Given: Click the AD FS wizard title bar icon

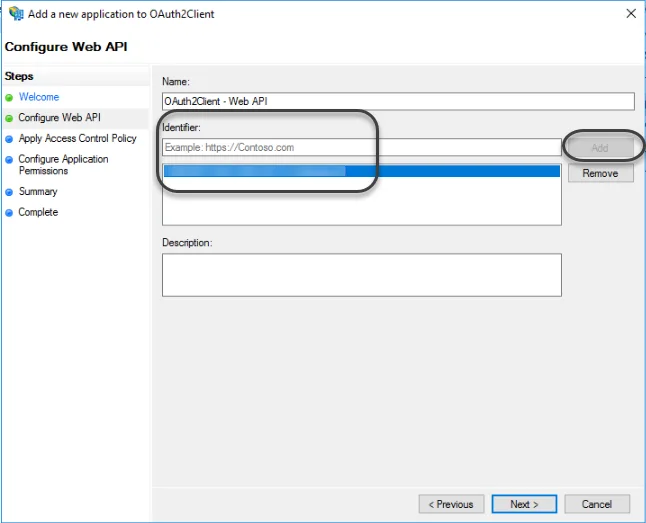Looking at the screenshot, I should 16,13.
